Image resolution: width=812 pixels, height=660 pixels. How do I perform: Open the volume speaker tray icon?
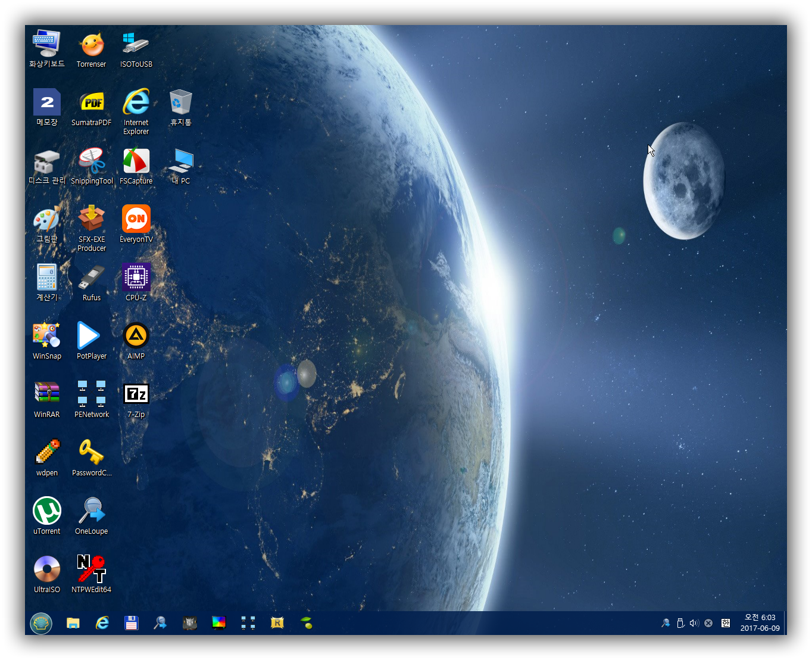694,623
